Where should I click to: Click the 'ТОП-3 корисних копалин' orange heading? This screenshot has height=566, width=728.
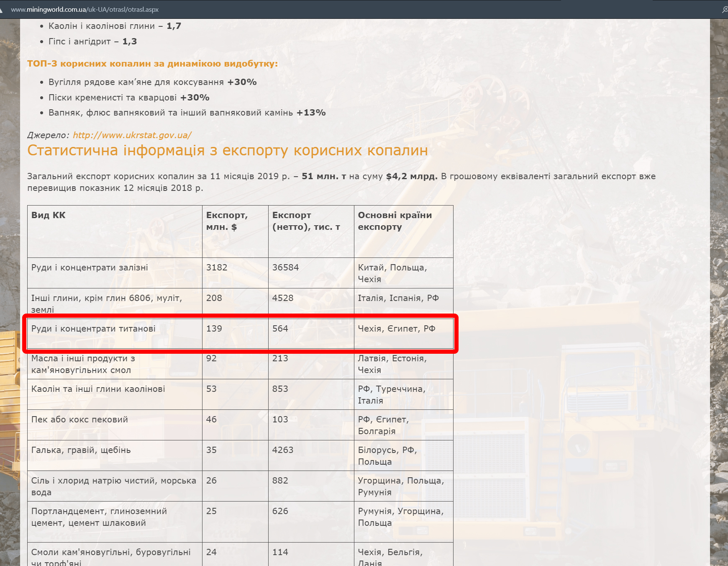click(x=152, y=64)
